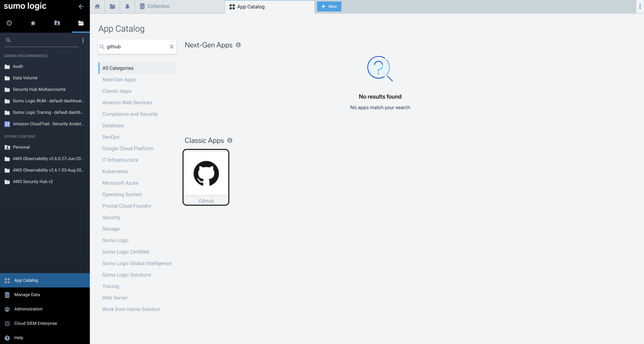Click the Next-Gen Apps info icon
This screenshot has height=344, width=644.
pyautogui.click(x=238, y=45)
